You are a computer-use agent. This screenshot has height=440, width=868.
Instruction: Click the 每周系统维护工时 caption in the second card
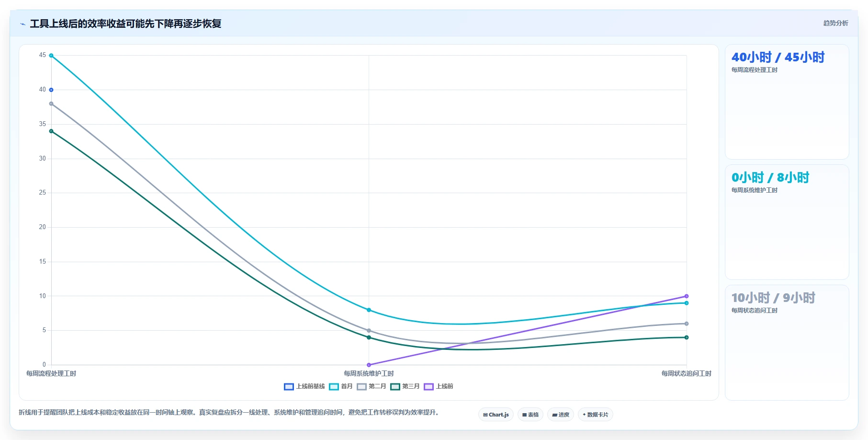pos(755,190)
